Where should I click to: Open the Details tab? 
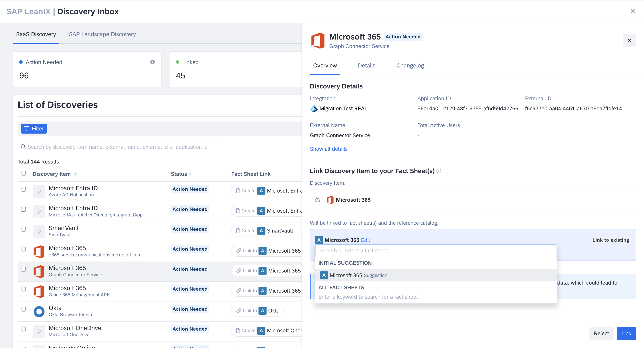(x=366, y=65)
